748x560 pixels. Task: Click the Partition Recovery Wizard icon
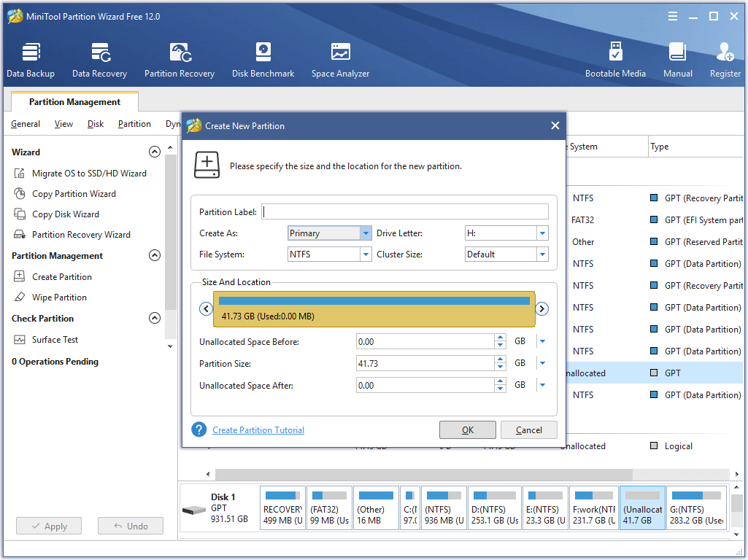pyautogui.click(x=20, y=235)
